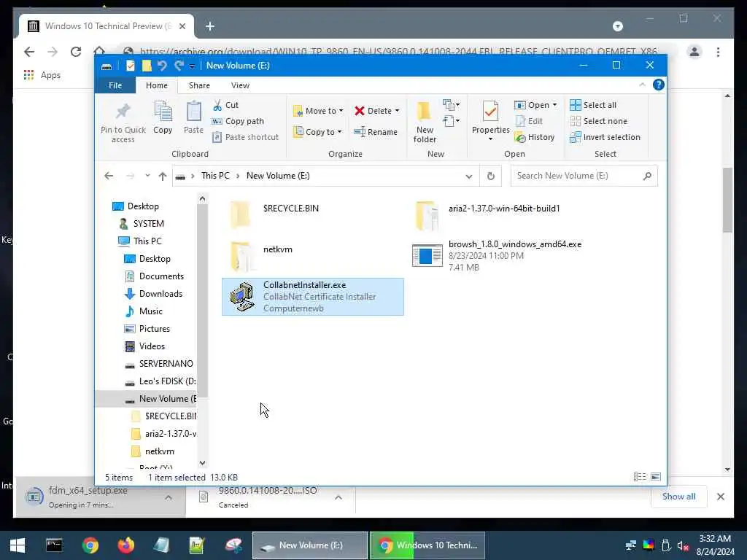The width and height of the screenshot is (747, 560).
Task: Click the Cut scissors icon
Action: pos(217,105)
